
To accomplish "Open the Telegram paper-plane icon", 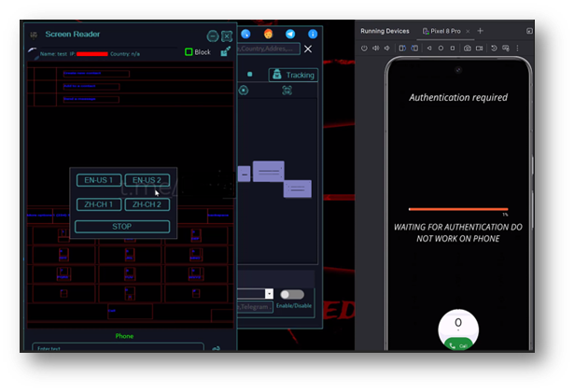I will tap(290, 34).
